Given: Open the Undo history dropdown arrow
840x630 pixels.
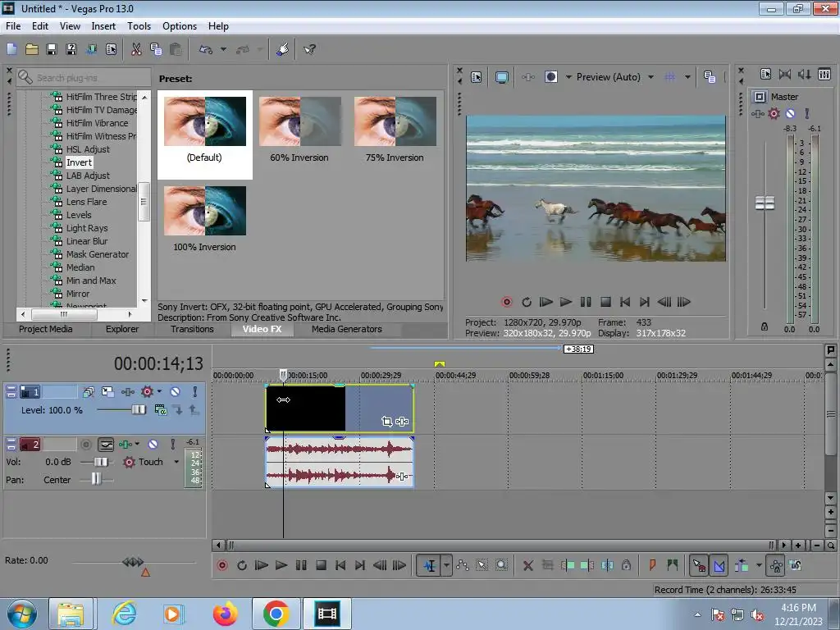Looking at the screenshot, I should 223,50.
